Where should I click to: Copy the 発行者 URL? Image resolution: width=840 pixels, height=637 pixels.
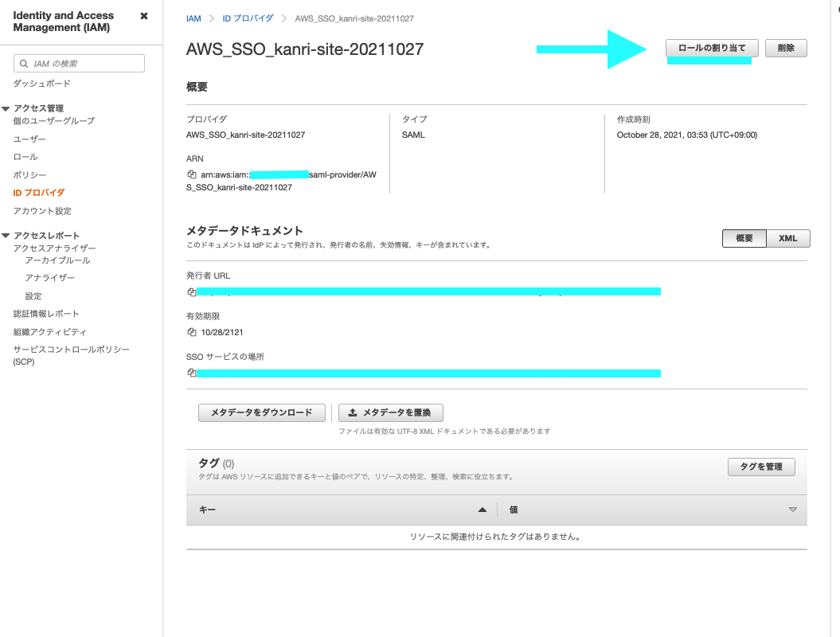click(x=192, y=292)
